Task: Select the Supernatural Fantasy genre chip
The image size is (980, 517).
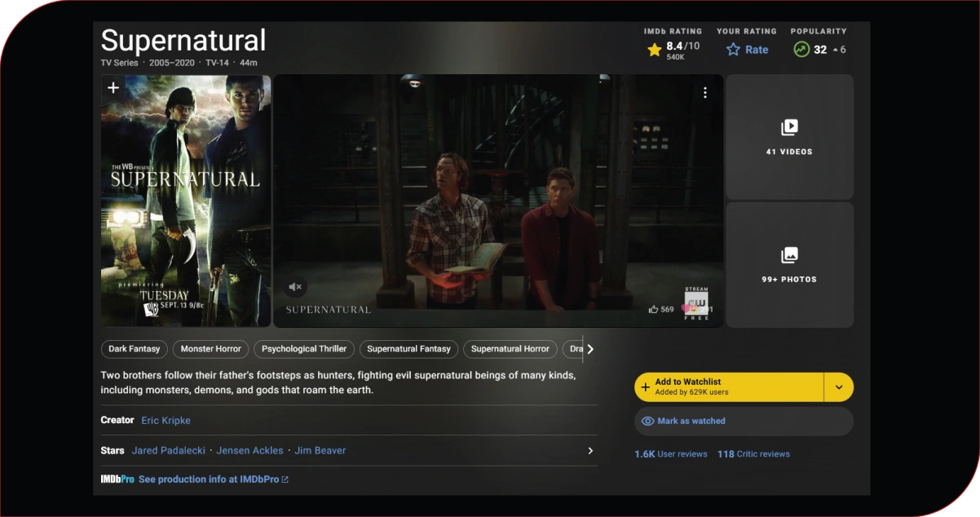Action: click(x=408, y=349)
